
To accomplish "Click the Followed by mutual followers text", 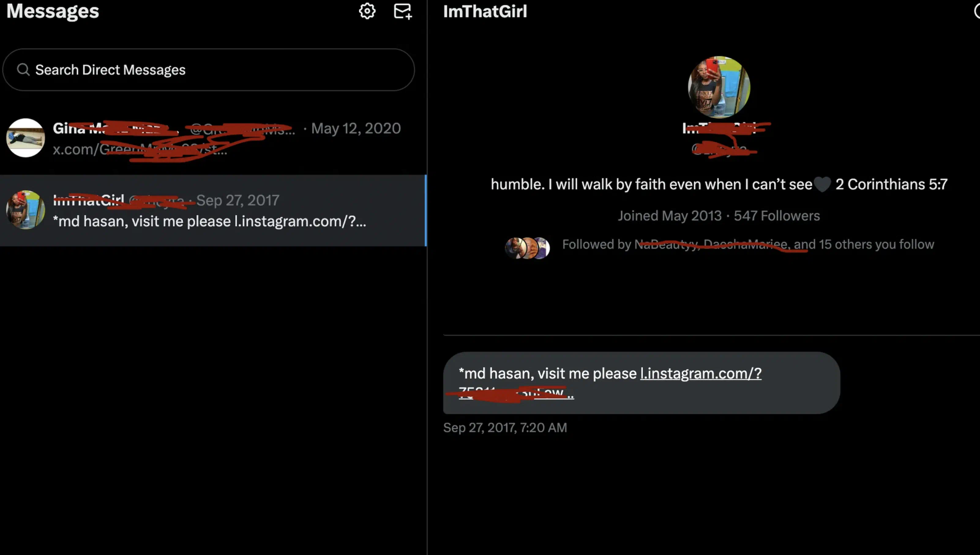I will click(748, 244).
